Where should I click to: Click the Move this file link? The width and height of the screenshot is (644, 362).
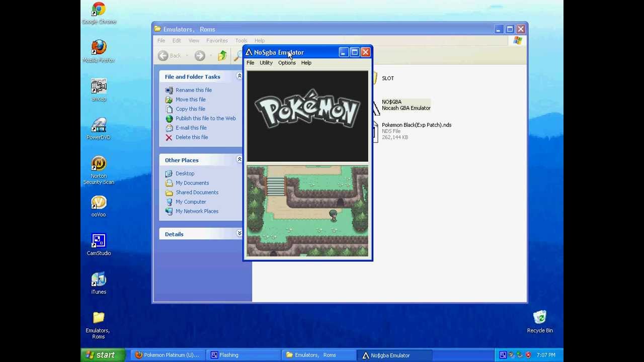coord(191,100)
